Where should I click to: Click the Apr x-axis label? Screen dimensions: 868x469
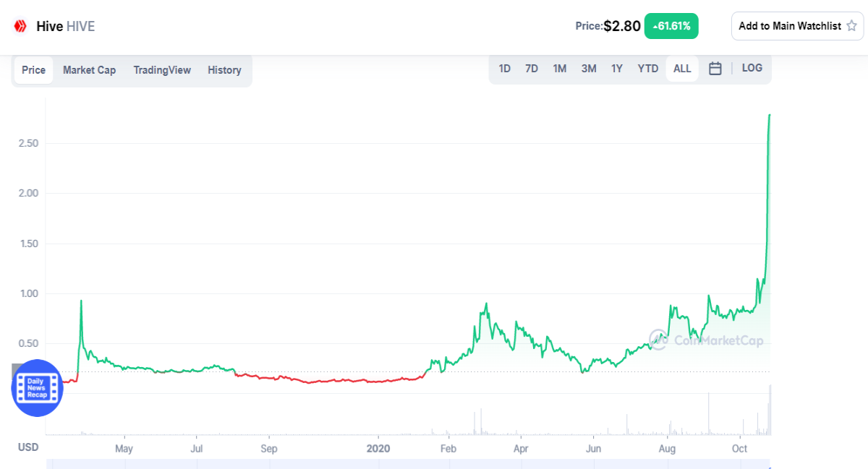click(x=520, y=448)
